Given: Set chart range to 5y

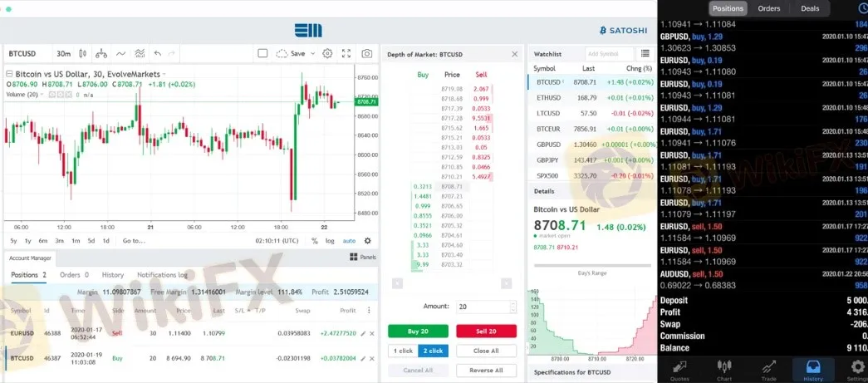Looking at the screenshot, I should (13, 241).
